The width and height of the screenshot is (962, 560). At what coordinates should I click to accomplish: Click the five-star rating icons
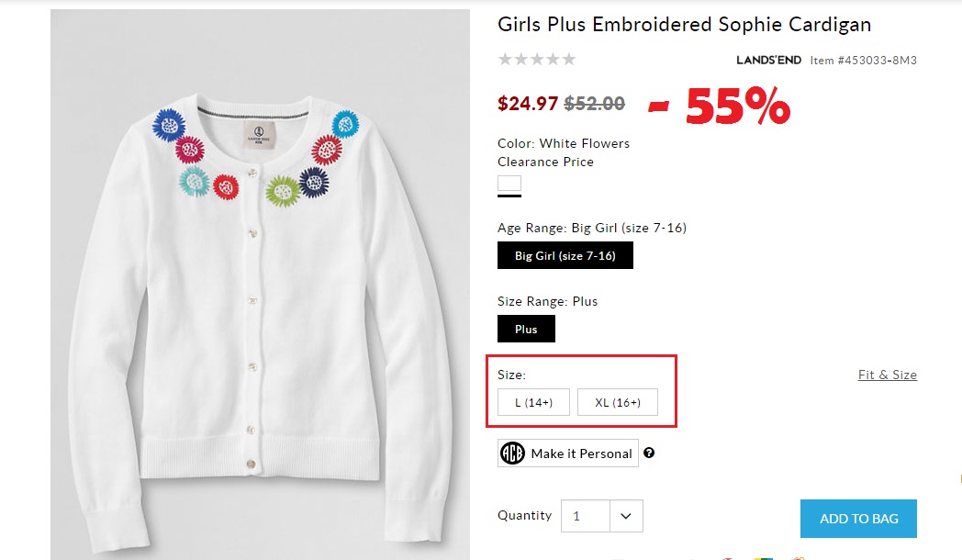537,60
